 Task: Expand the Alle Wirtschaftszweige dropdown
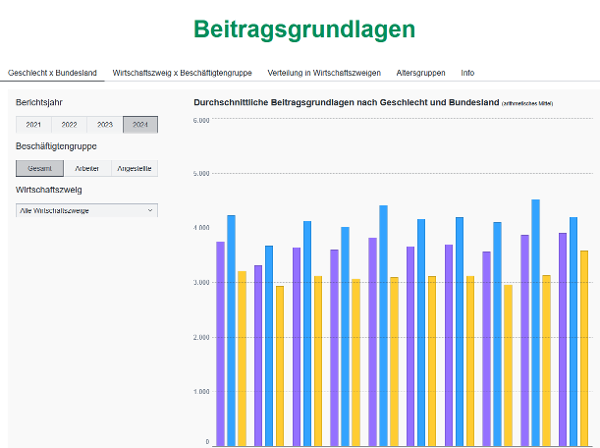86,211
